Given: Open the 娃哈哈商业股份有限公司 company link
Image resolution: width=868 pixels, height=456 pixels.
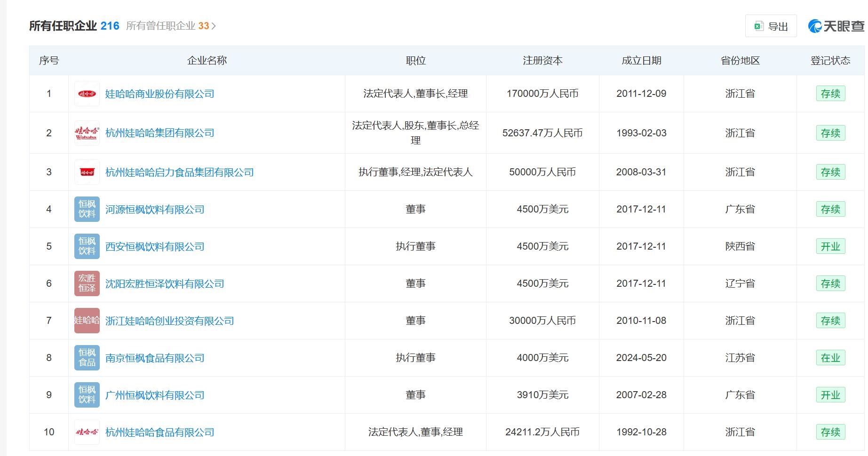Looking at the screenshot, I should coord(159,94).
